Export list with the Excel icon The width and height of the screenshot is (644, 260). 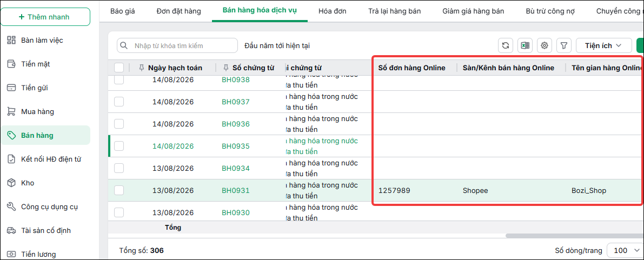tap(525, 45)
